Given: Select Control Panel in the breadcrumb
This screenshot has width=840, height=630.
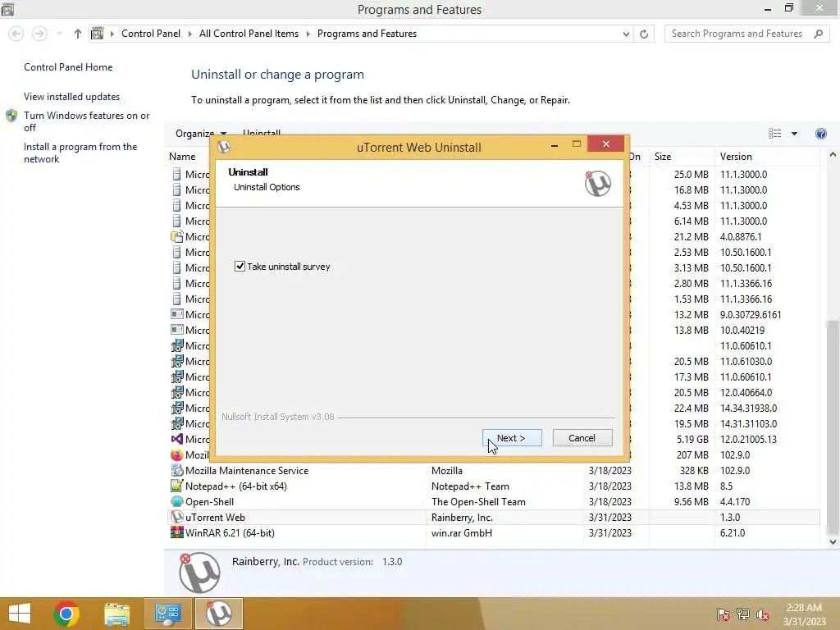Looking at the screenshot, I should [x=151, y=34].
